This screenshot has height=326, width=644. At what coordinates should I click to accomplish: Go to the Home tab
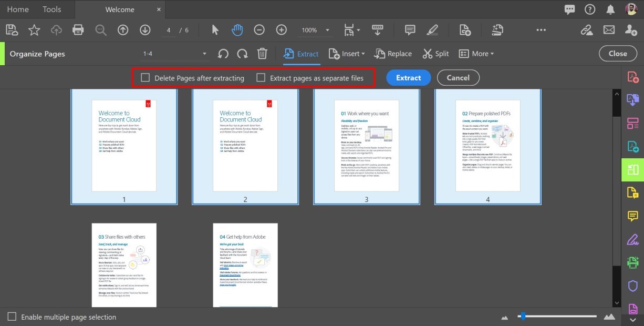pyautogui.click(x=17, y=9)
